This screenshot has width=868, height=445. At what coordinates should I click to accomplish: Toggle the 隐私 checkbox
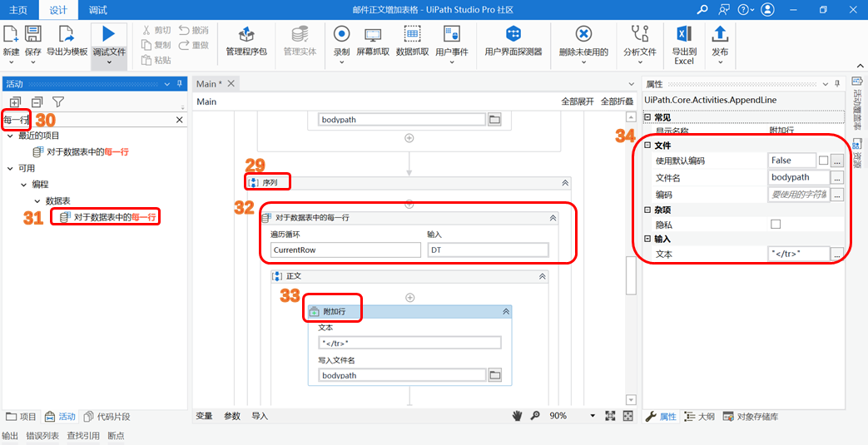(776, 224)
